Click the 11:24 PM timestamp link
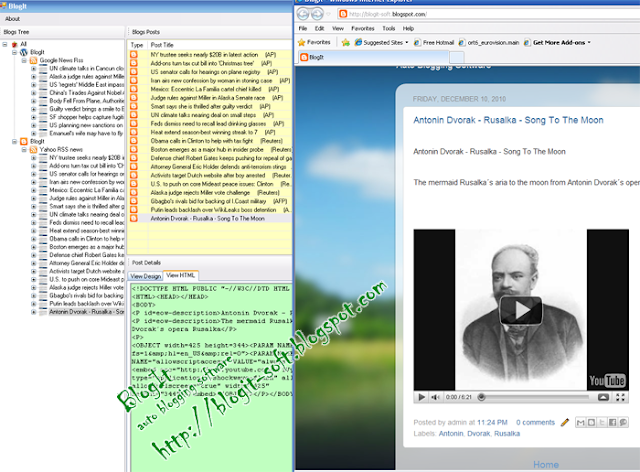640x472 pixels. 492,423
